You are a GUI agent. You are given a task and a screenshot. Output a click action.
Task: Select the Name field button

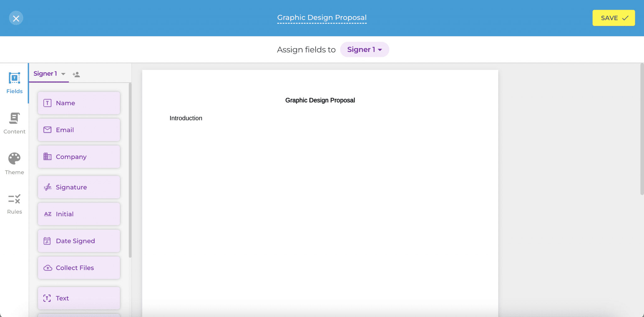[79, 103]
